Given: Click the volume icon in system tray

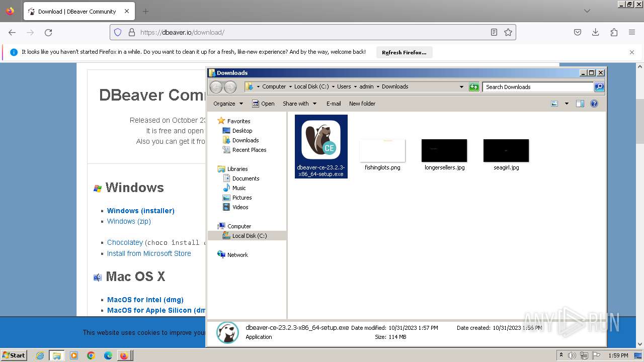Looking at the screenshot, I should coord(572,355).
